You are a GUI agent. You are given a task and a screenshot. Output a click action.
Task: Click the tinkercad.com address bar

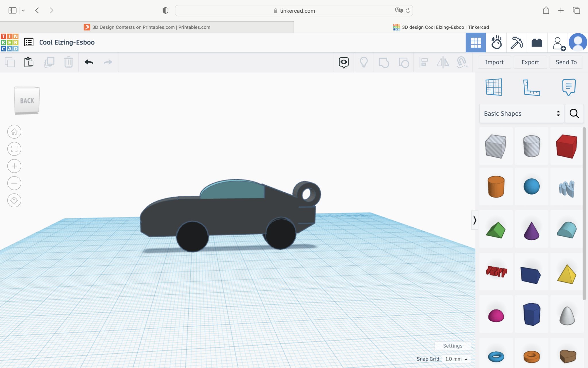[x=294, y=11]
